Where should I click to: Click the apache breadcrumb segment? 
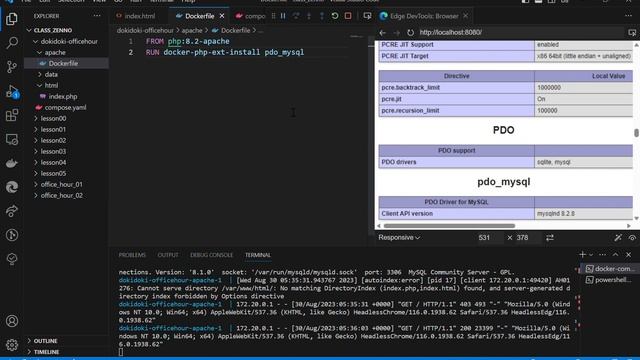click(x=192, y=30)
